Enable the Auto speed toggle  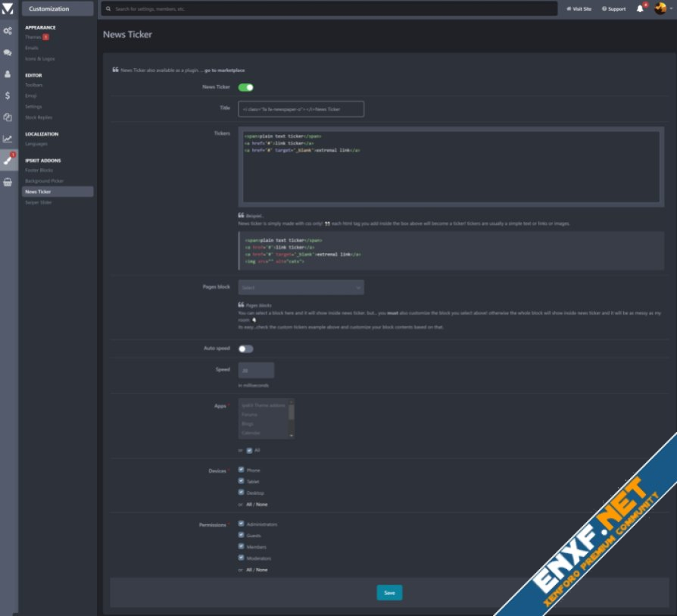(245, 349)
